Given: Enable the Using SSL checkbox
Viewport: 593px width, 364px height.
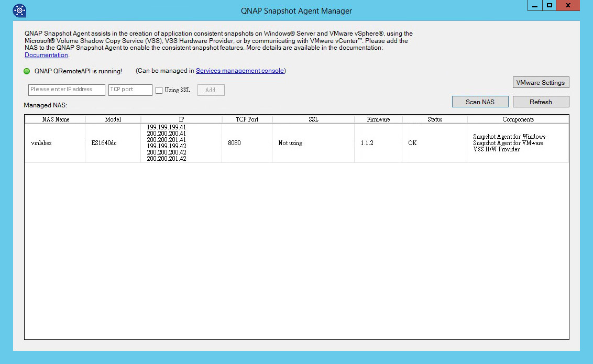Looking at the screenshot, I should (x=159, y=90).
